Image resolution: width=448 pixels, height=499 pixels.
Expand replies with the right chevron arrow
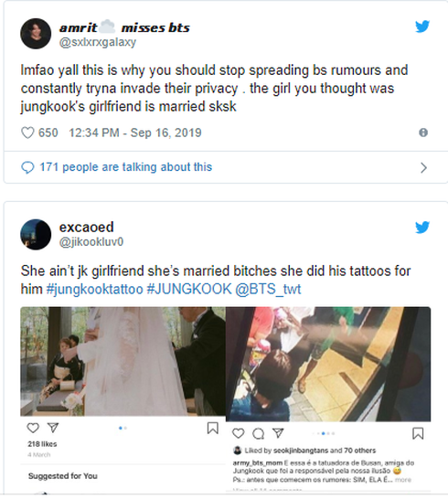pos(423,167)
